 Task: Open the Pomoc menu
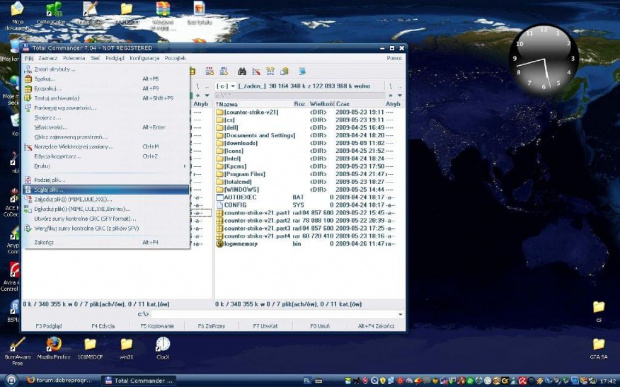pos(394,58)
